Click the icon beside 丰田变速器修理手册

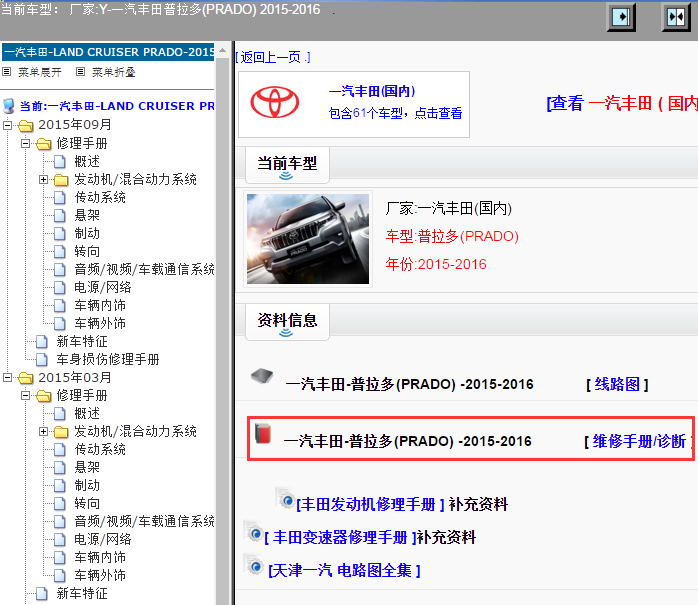coord(254,532)
